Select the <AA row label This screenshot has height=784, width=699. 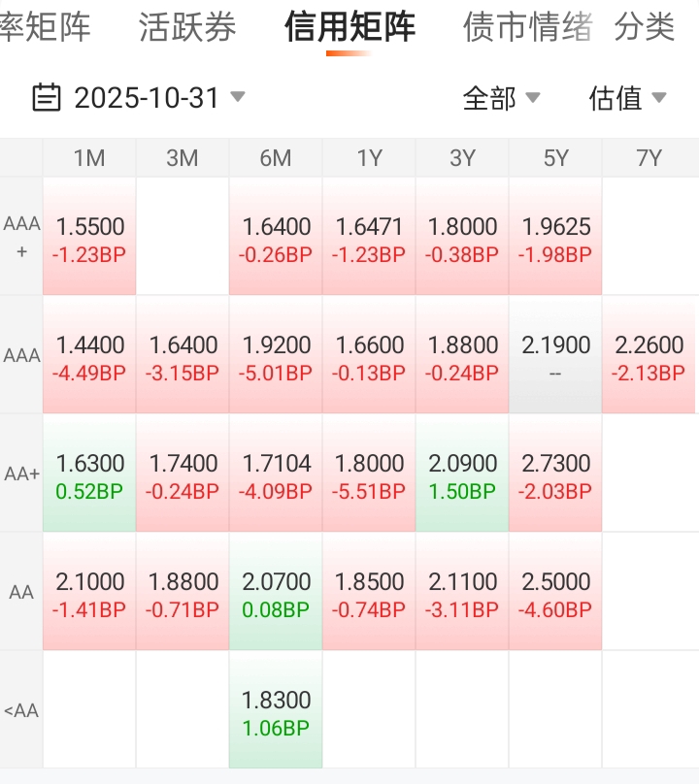[21, 710]
